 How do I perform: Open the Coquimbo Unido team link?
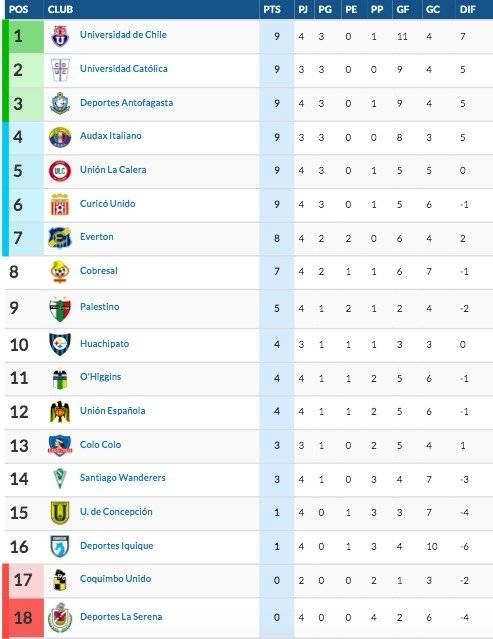pos(115,579)
